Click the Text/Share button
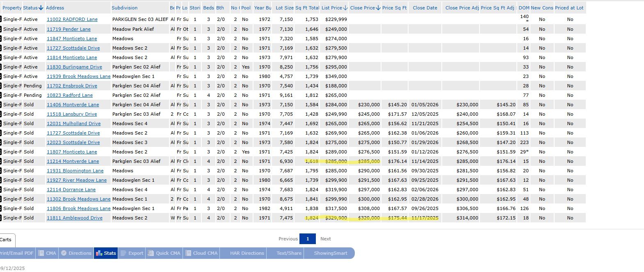Screen dimensions: 644x272 pyautogui.click(x=289, y=253)
